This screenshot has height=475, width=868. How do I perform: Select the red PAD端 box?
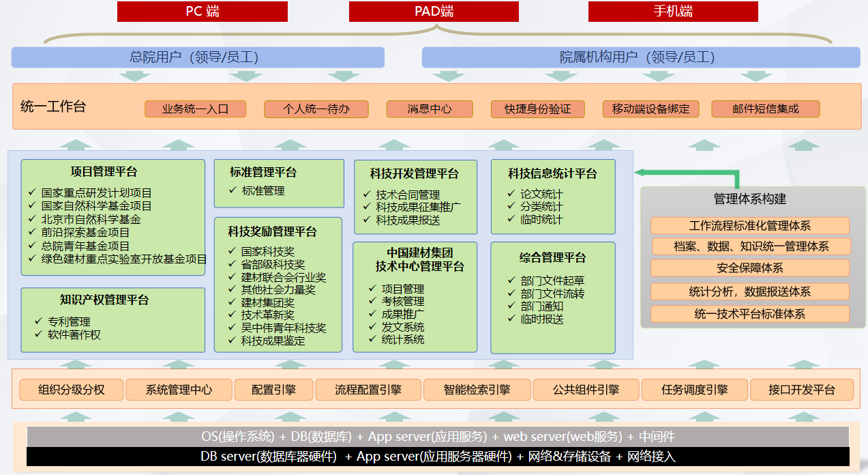[x=434, y=12]
